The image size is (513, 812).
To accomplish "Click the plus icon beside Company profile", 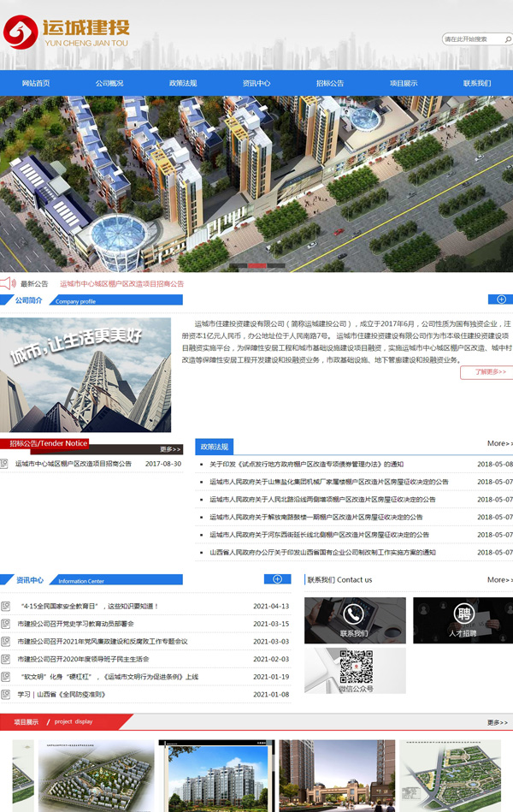I will tap(500, 299).
